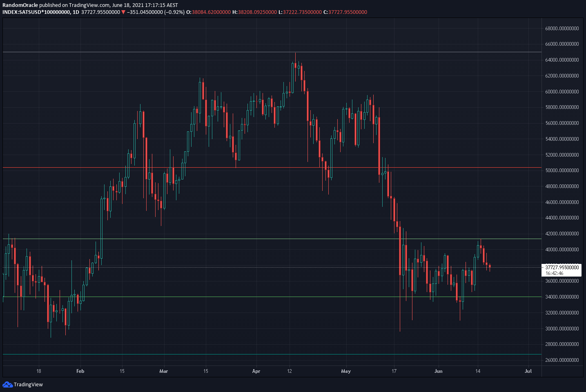Click the 56000.00000000 price axis label

point(562,123)
